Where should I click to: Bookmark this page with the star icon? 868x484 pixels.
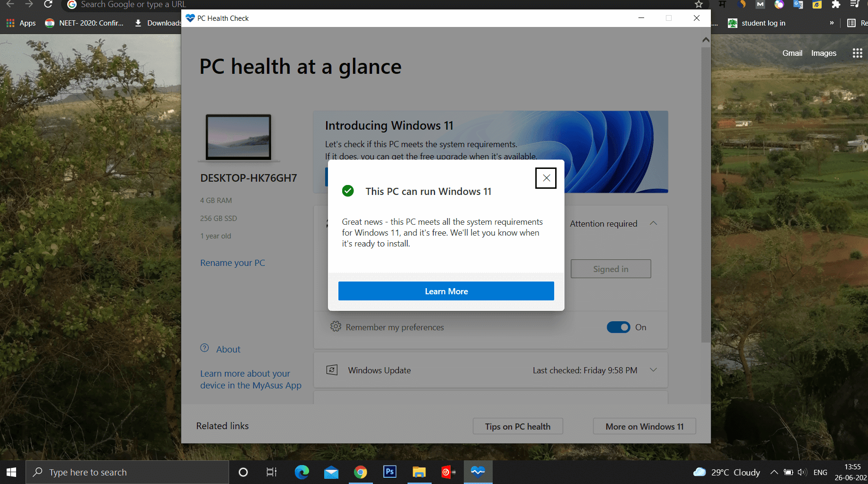pos(699,4)
